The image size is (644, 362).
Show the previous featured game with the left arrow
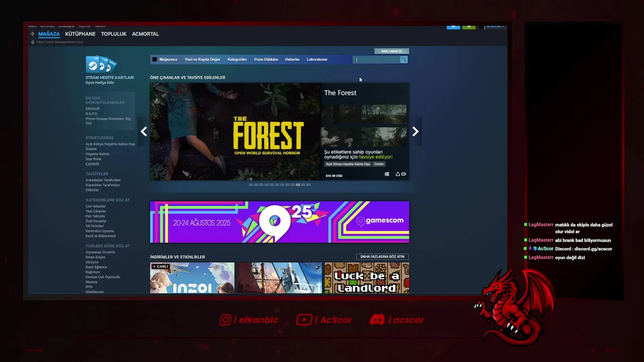coord(144,132)
